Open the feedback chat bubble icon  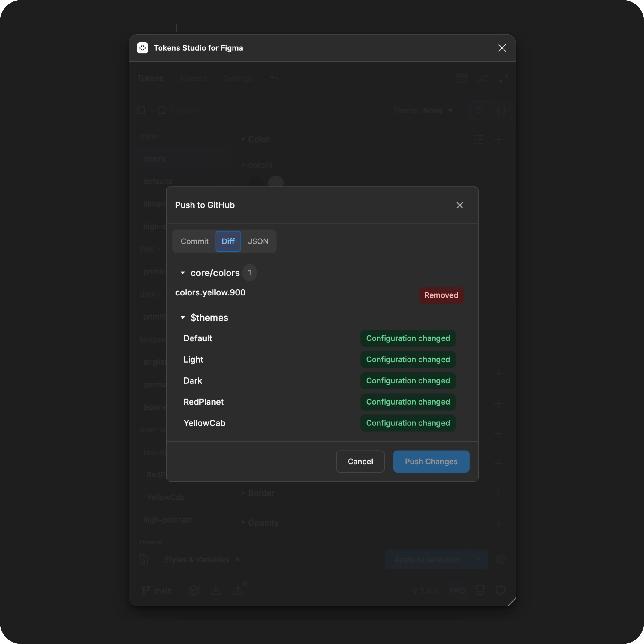[501, 591]
